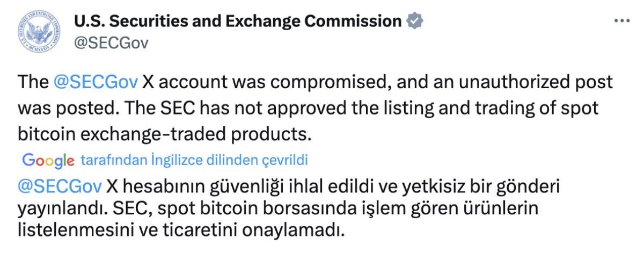Click the gray verified checkmark badge

[415, 21]
